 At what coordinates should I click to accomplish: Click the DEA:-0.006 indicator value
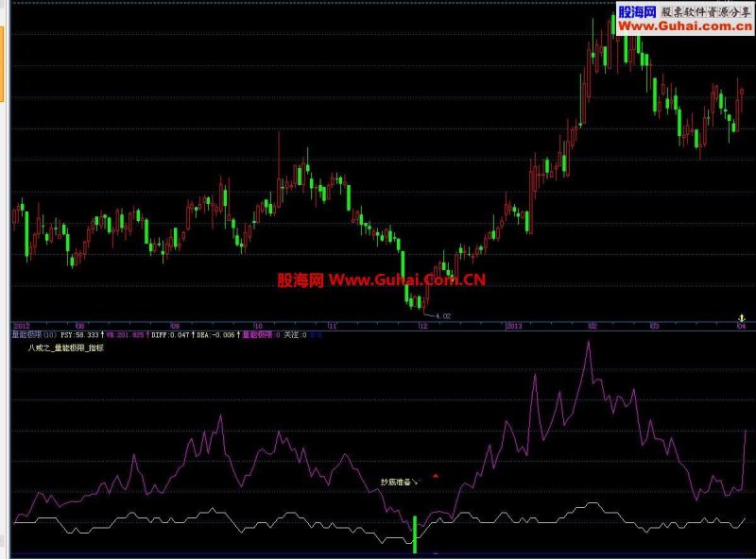215,334
